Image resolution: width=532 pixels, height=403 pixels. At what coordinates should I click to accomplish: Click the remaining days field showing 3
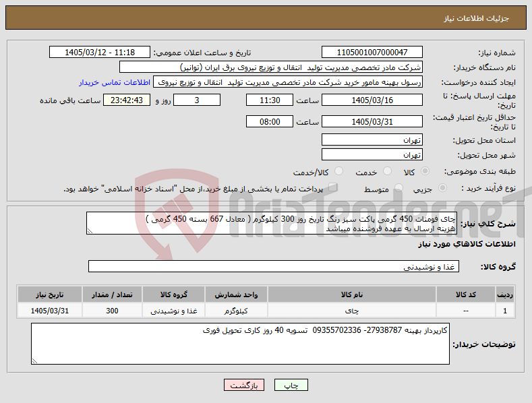pos(197,100)
